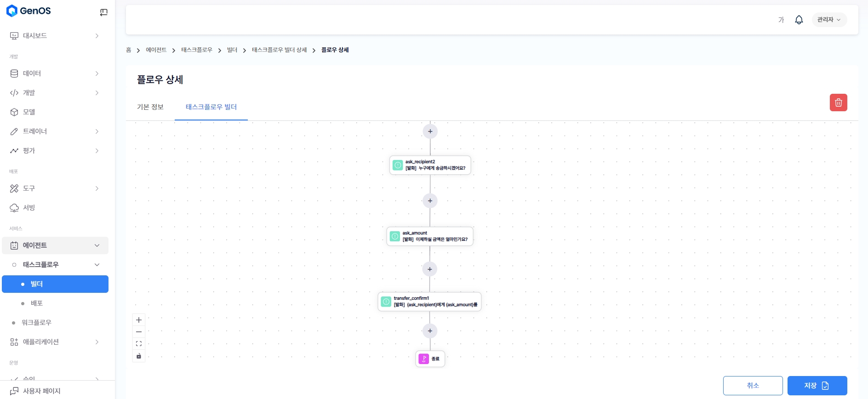Switch to the 기본 정보 tab
868x399 pixels.
tap(150, 107)
